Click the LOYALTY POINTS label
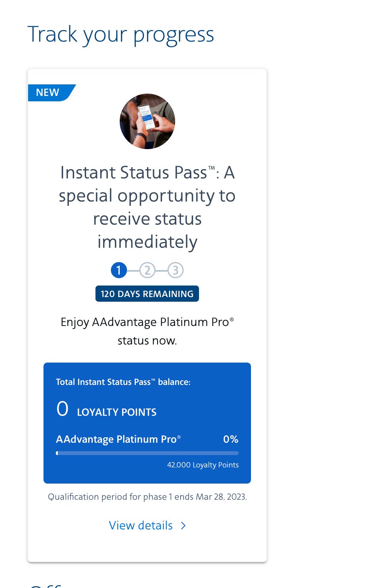This screenshot has width=368, height=588. click(x=117, y=412)
